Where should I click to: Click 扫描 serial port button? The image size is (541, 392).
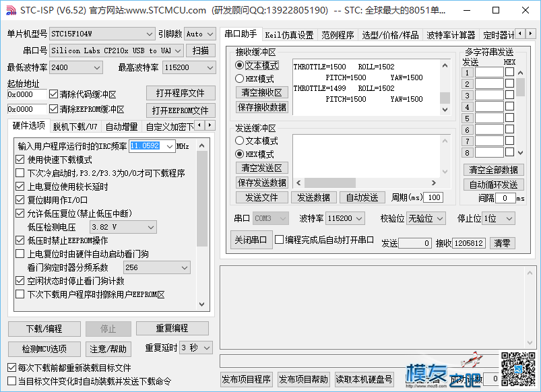[x=201, y=51]
